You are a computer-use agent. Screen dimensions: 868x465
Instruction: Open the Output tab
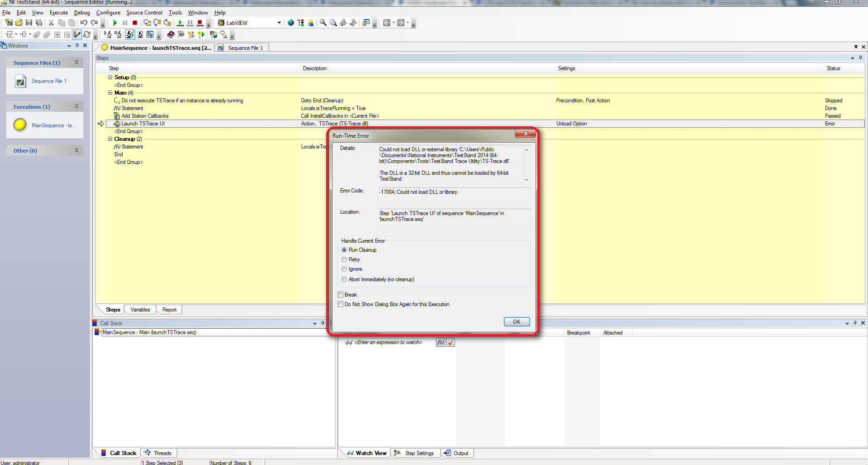click(457, 453)
